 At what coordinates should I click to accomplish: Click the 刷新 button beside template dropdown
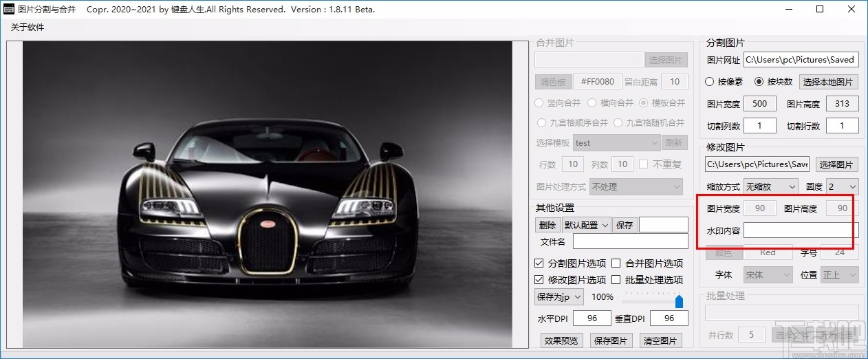click(x=675, y=143)
